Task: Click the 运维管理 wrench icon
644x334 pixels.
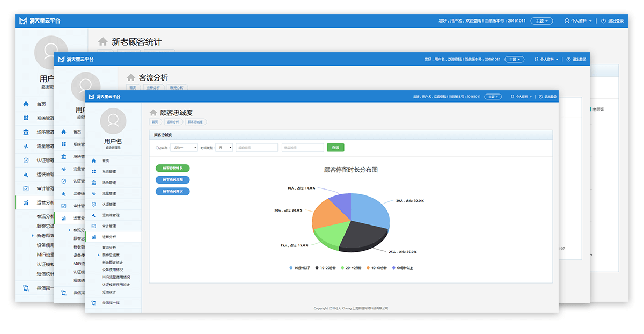Action: [94, 215]
